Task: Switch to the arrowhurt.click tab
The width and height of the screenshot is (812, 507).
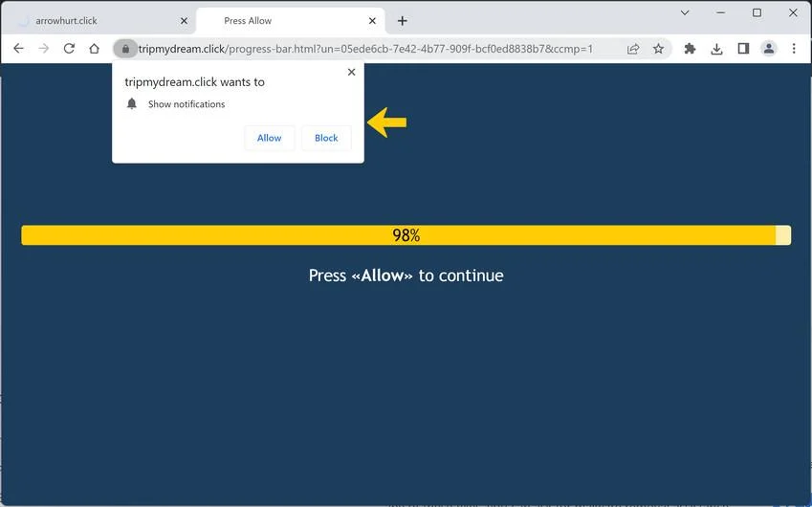Action: click(x=98, y=21)
